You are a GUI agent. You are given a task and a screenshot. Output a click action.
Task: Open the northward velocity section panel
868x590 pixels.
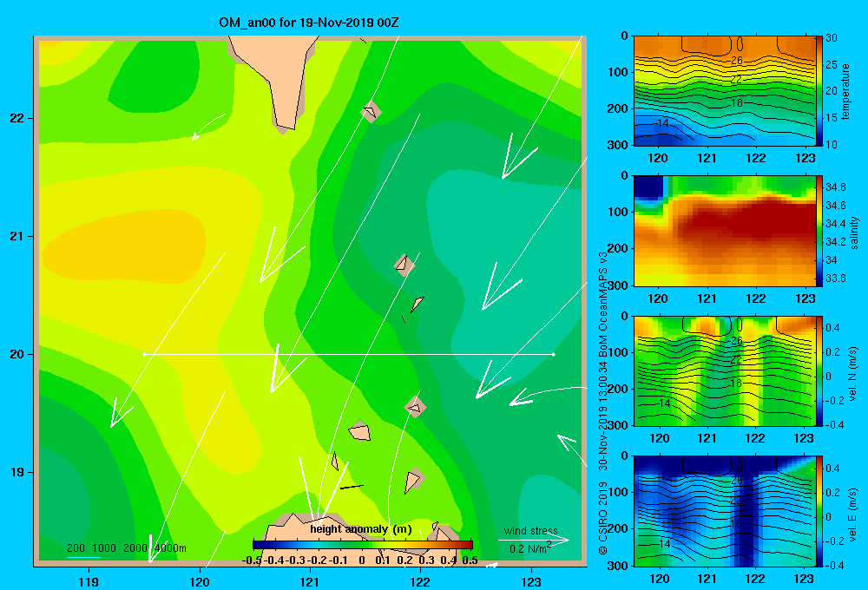(x=724, y=370)
